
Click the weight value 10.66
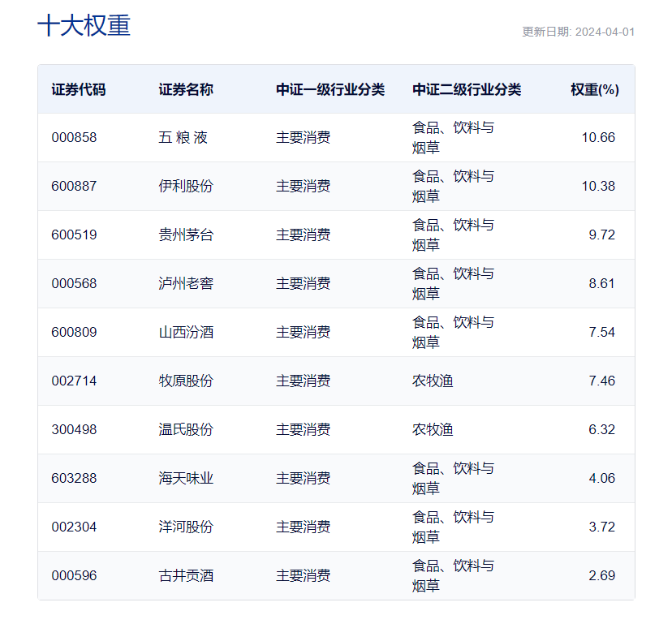(x=598, y=138)
